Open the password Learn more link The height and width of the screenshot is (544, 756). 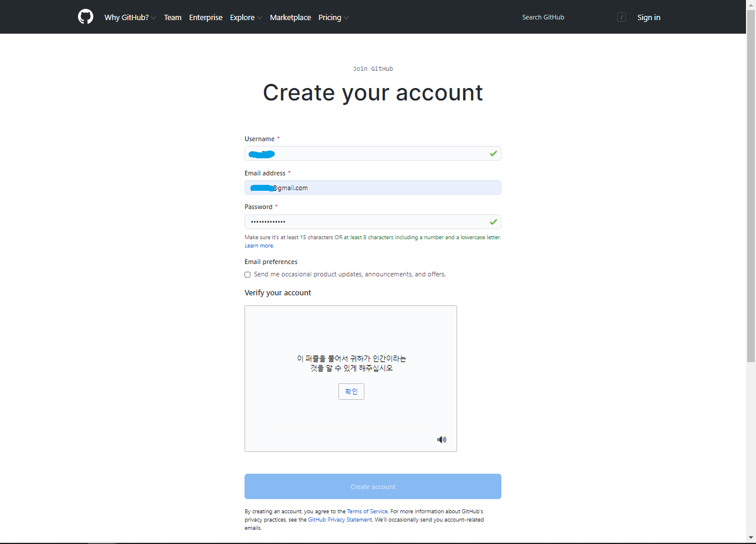pyautogui.click(x=259, y=246)
